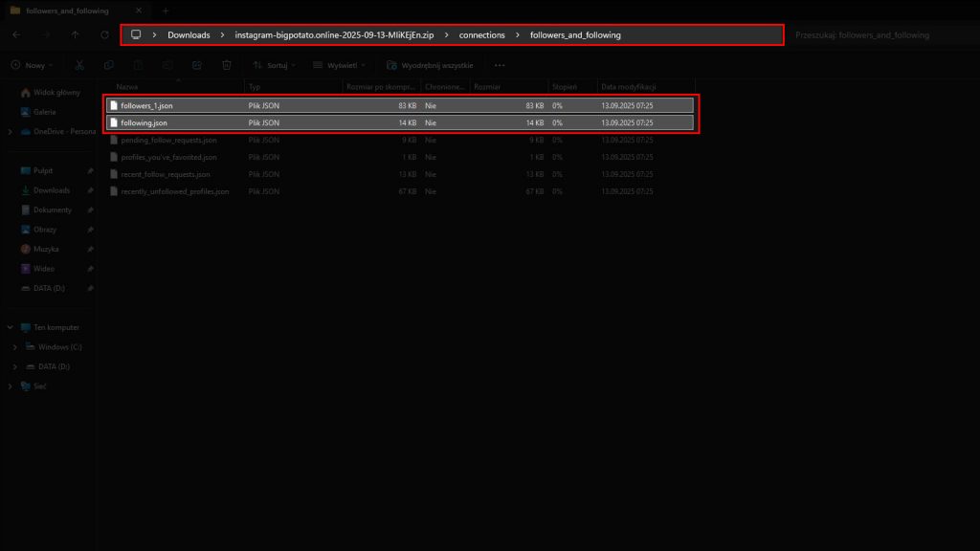Open the Wyświetl view dropdown

click(x=337, y=65)
